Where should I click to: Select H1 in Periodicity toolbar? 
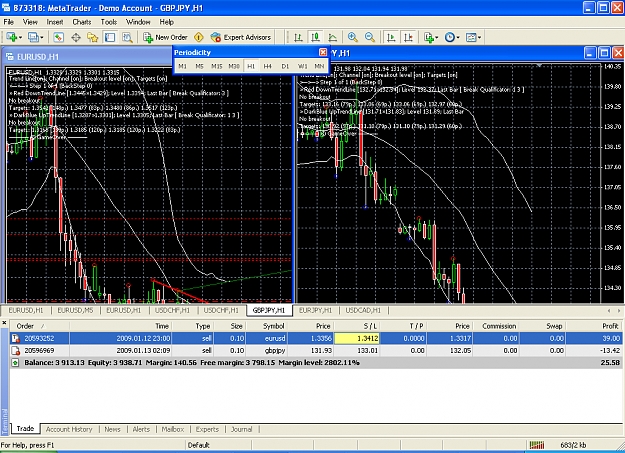click(x=251, y=66)
